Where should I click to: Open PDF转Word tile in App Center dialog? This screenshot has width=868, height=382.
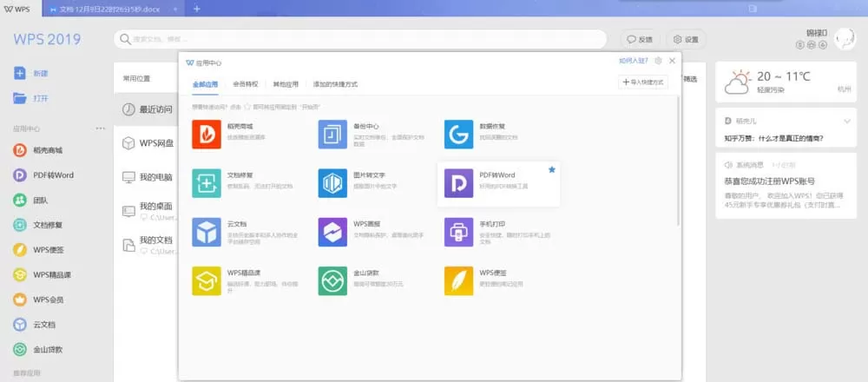[x=498, y=184]
